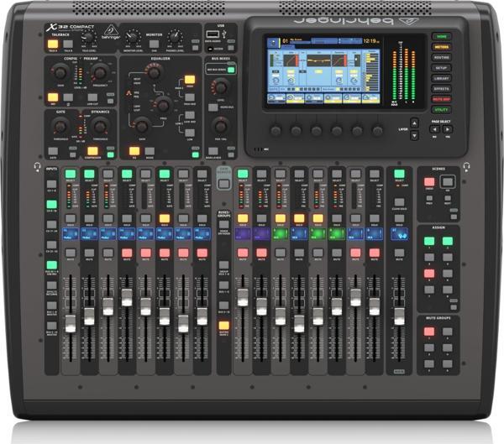Select the High Mid band button
This screenshot has width=504, height=444.
[190, 97]
